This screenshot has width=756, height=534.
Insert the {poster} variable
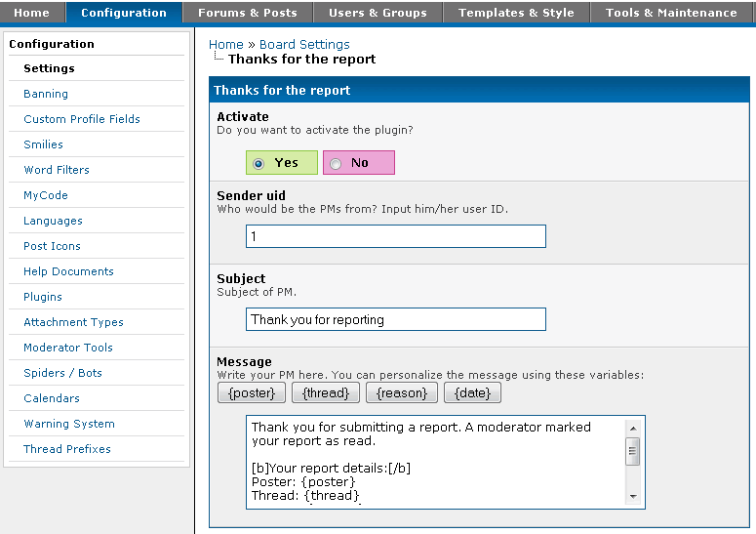(x=253, y=392)
